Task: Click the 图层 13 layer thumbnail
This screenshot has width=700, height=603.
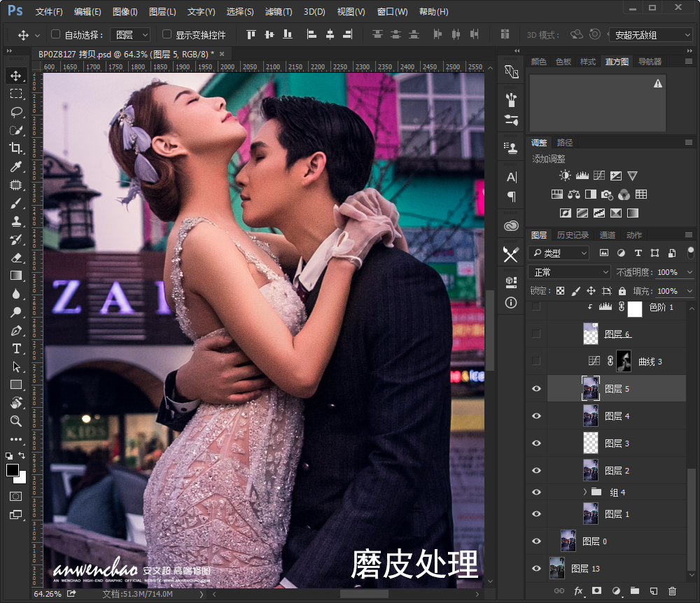Action: click(x=556, y=568)
